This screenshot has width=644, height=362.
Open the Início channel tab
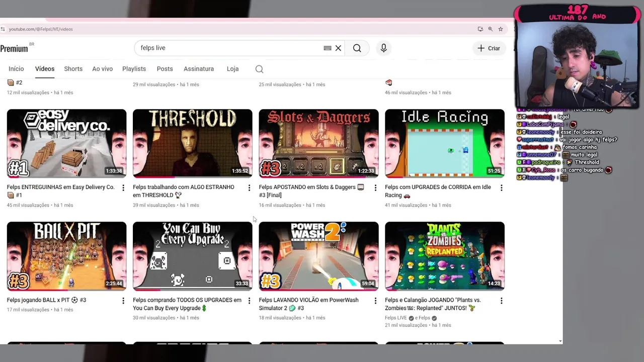point(16,69)
